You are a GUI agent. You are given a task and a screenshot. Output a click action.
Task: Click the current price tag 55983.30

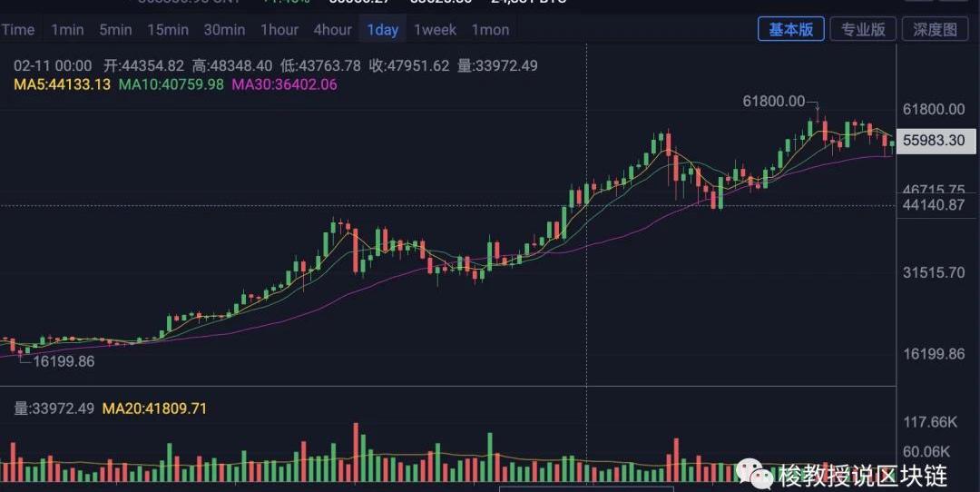point(935,141)
